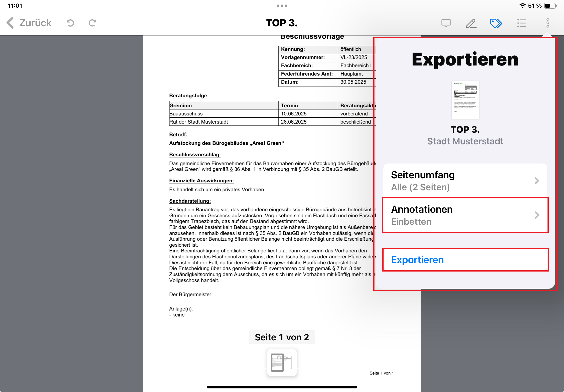The image size is (564, 392).
Task: Tap the blue Exportieren button
Action: pos(418,260)
